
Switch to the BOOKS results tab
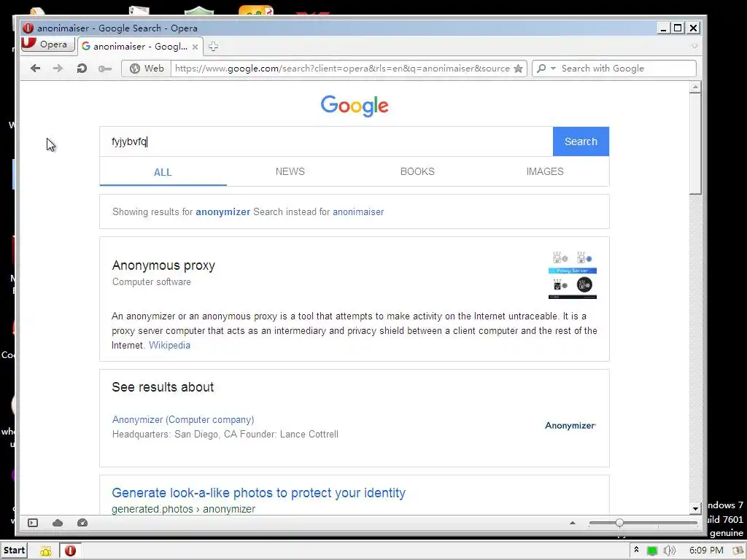417,171
